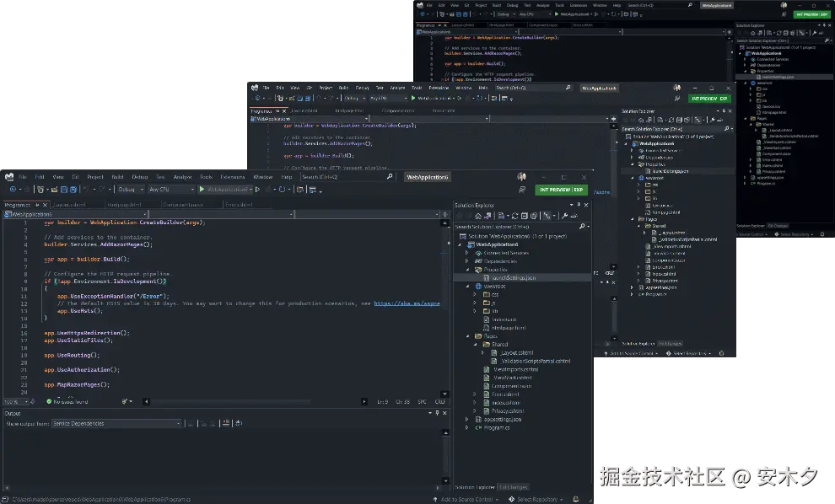
Task: Select _ValidationScriptsPartial.cshtml in front Solution Explorer
Action: click(536, 361)
